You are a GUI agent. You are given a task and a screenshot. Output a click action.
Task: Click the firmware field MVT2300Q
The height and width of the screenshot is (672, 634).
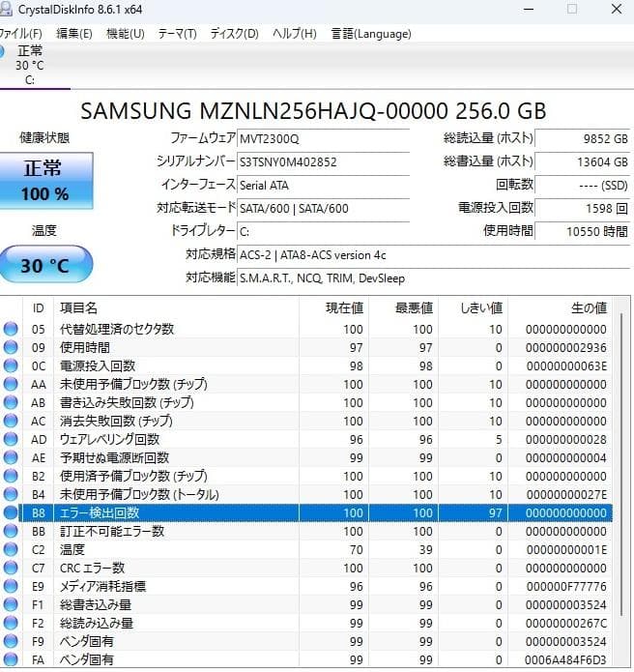[323, 139]
